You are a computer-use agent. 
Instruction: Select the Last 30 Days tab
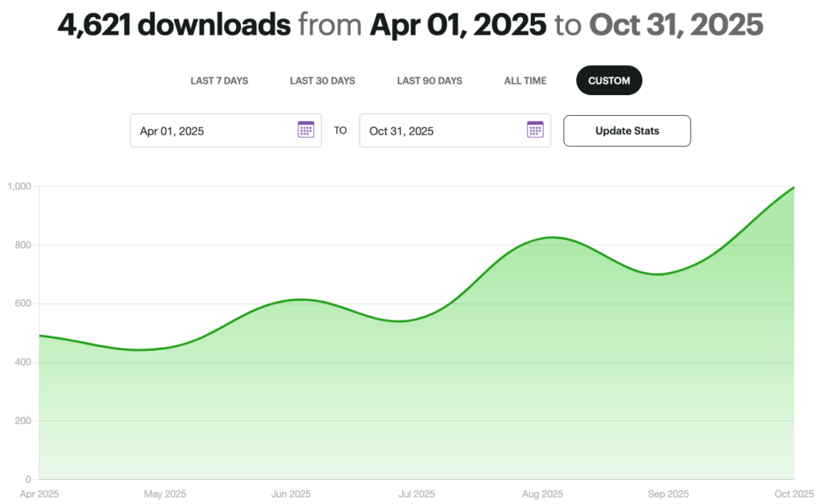coord(322,81)
